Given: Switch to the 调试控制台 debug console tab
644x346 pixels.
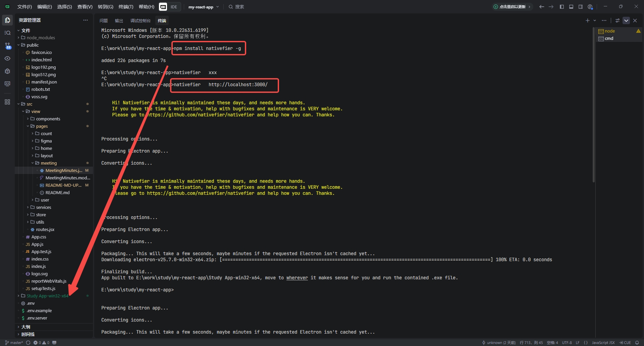Looking at the screenshot, I should [x=141, y=21].
